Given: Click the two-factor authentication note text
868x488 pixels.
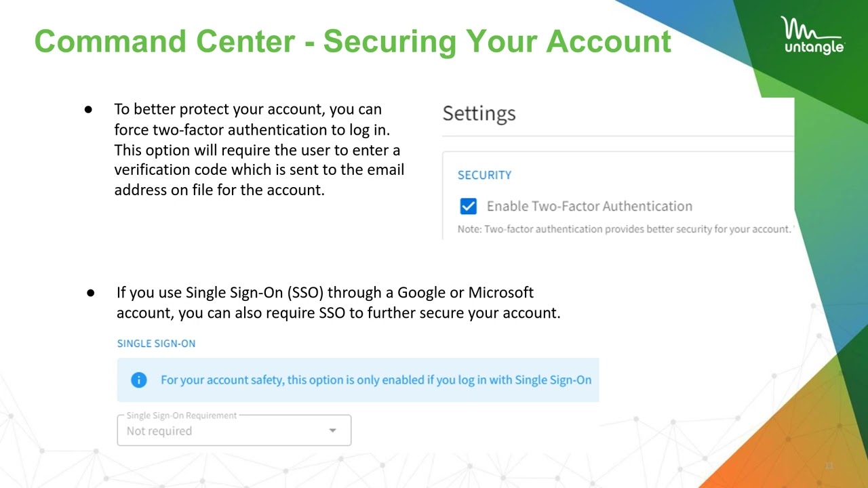Looking at the screenshot, I should [625, 229].
